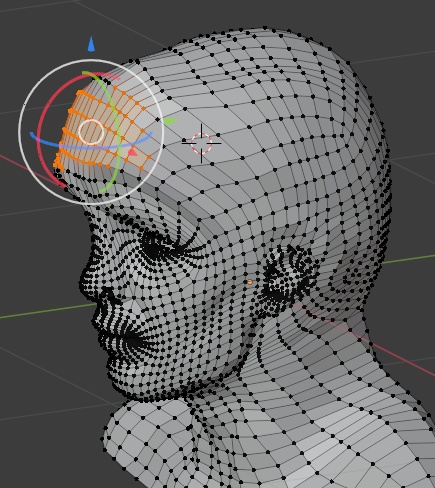Click the red X-axis gizmo arrow
The image size is (435, 488).
click(133, 152)
